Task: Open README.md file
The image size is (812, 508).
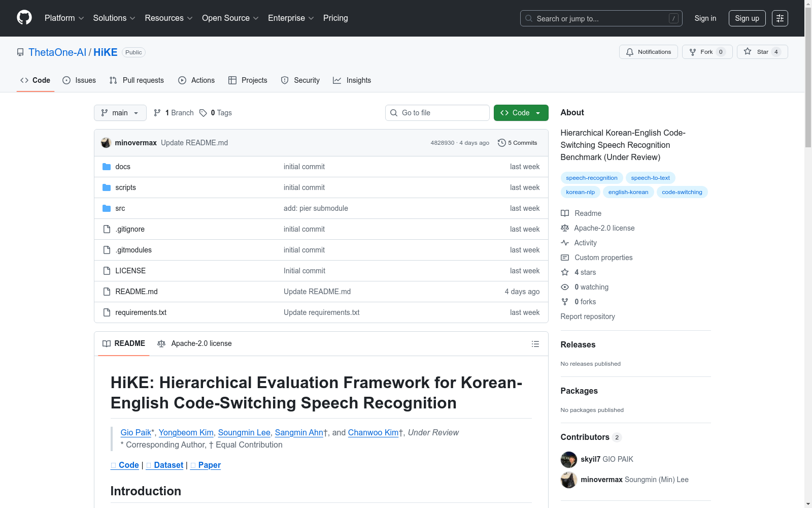Action: coord(137,292)
